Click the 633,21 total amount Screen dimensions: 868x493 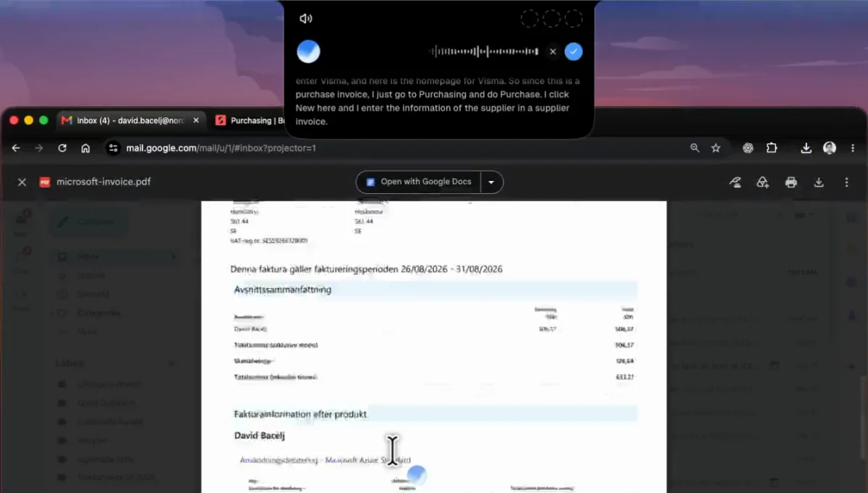[x=624, y=377]
